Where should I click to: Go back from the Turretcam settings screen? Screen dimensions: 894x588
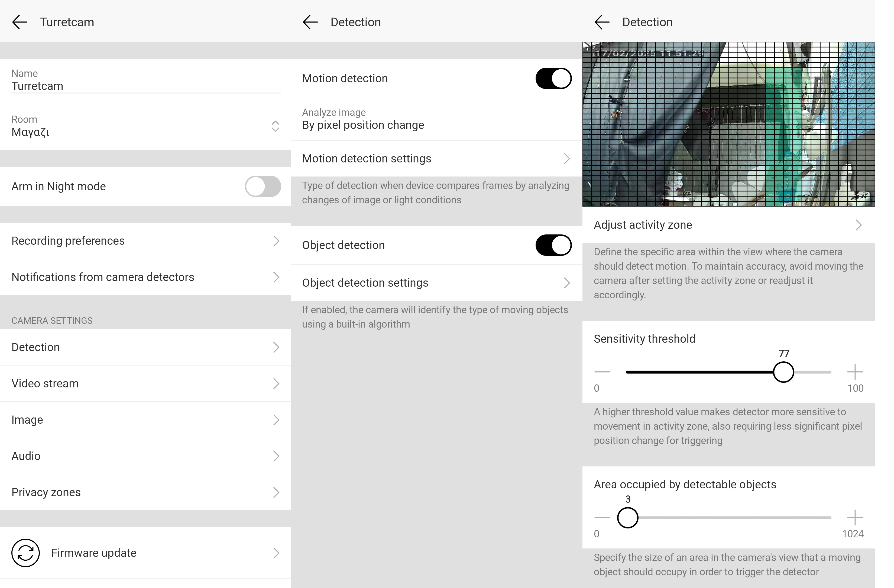[x=20, y=22]
